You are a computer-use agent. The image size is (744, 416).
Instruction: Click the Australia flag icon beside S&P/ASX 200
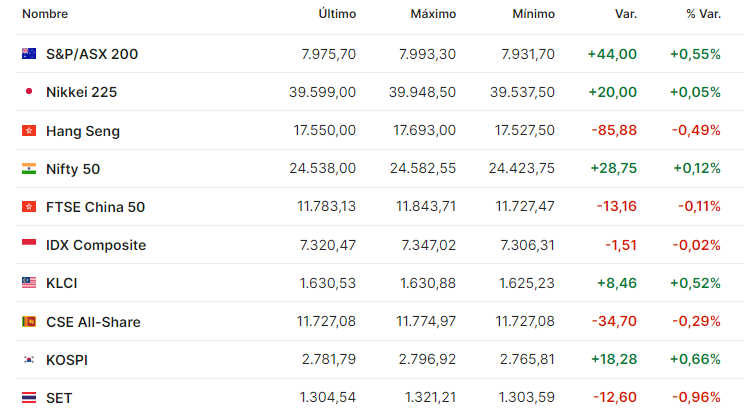pyautogui.click(x=29, y=54)
